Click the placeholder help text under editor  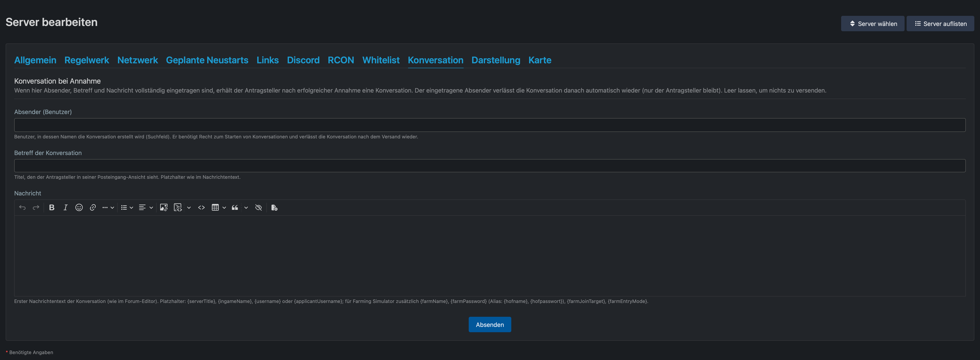point(331,301)
